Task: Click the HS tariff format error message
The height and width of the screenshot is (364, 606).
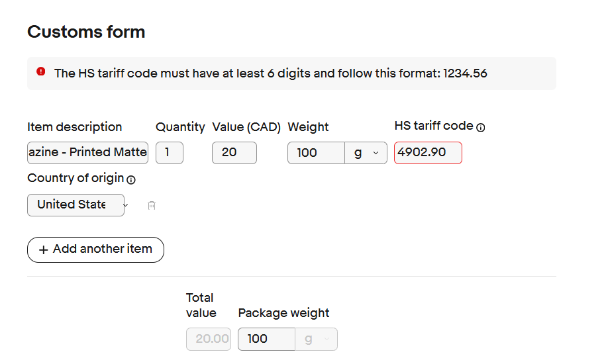Action: click(x=270, y=73)
